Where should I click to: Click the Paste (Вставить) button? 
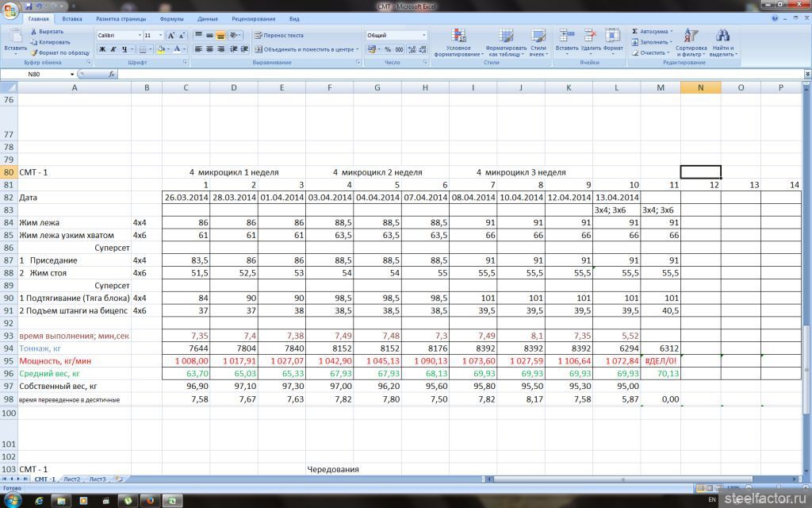point(15,40)
